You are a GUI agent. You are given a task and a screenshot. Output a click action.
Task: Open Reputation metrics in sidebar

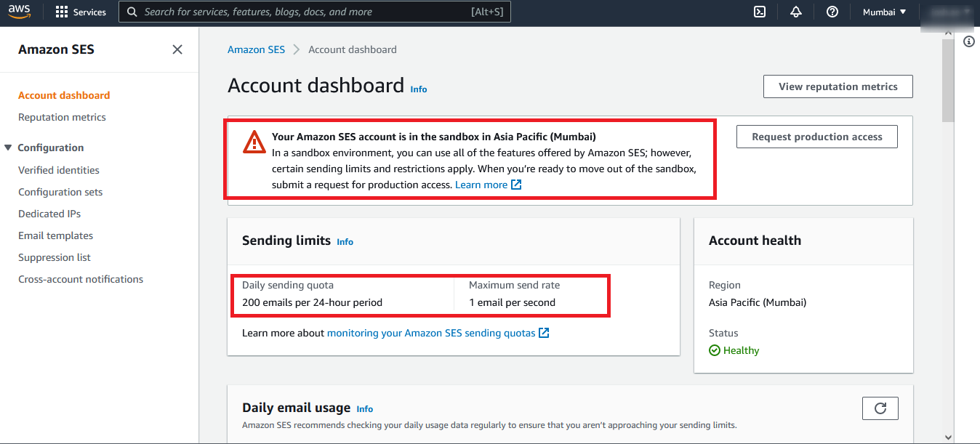click(x=62, y=117)
